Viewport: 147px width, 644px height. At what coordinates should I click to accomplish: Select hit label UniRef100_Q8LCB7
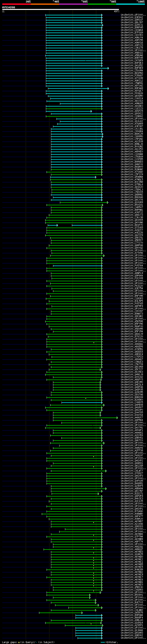click(132, 23)
